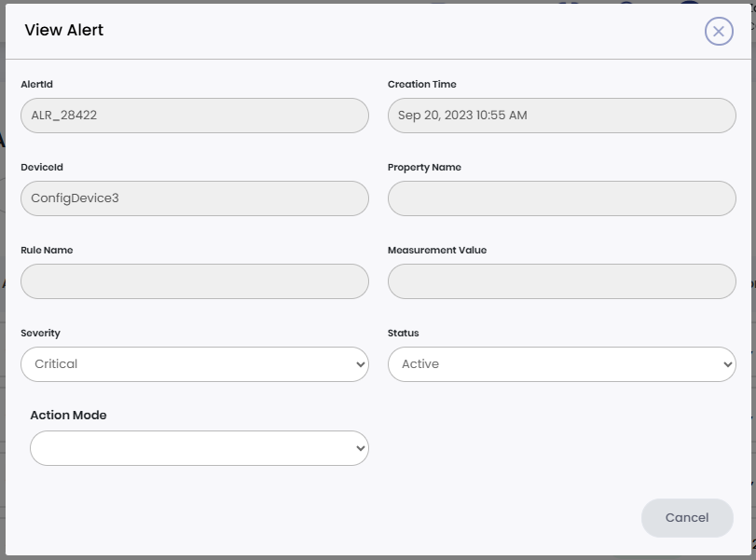The width and height of the screenshot is (756, 560).
Task: Click the Action Mode label text
Action: pos(68,416)
